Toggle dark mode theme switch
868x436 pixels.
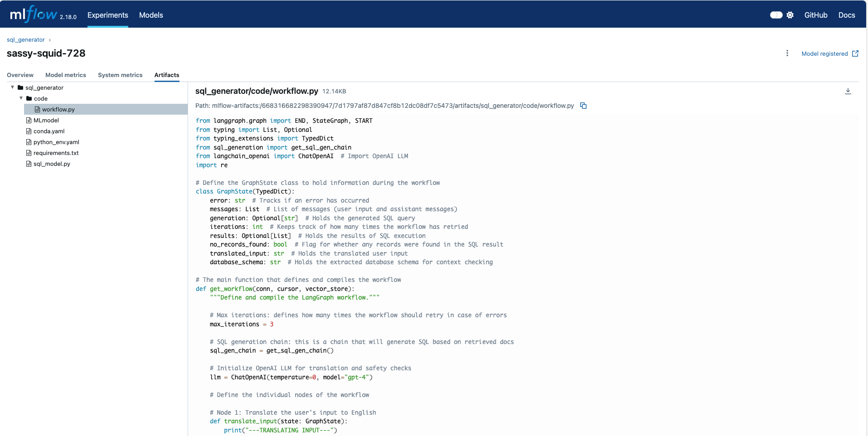pyautogui.click(x=776, y=15)
